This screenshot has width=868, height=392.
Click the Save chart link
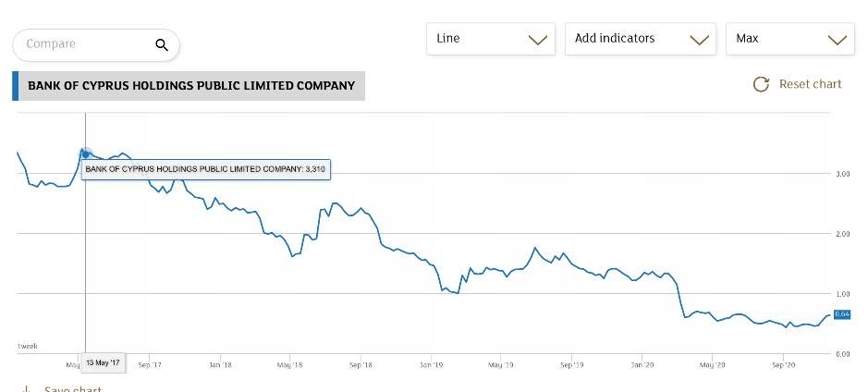[x=73, y=388]
